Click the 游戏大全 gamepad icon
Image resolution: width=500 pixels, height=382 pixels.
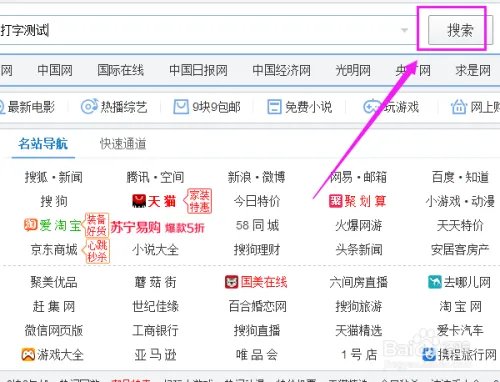28,355
